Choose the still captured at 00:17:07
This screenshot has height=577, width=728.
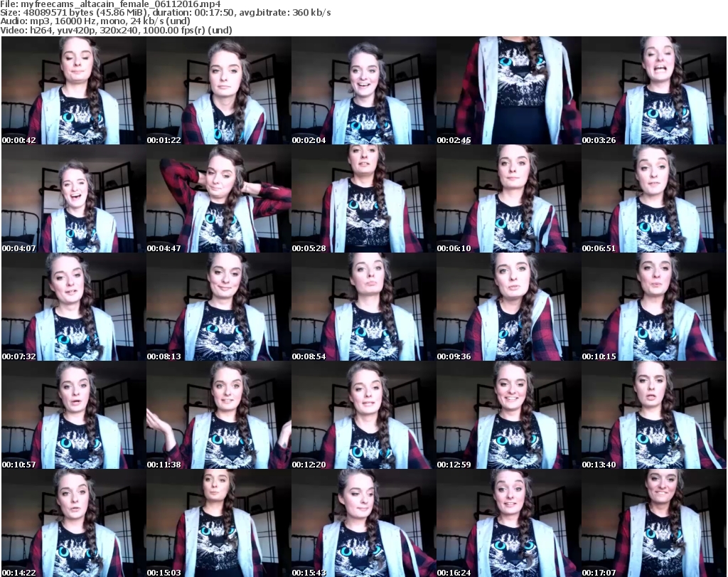point(654,523)
